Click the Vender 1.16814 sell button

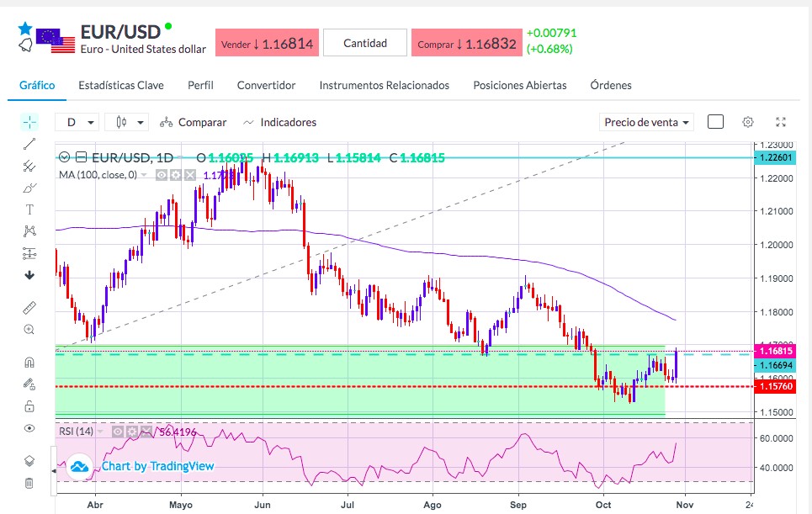268,43
